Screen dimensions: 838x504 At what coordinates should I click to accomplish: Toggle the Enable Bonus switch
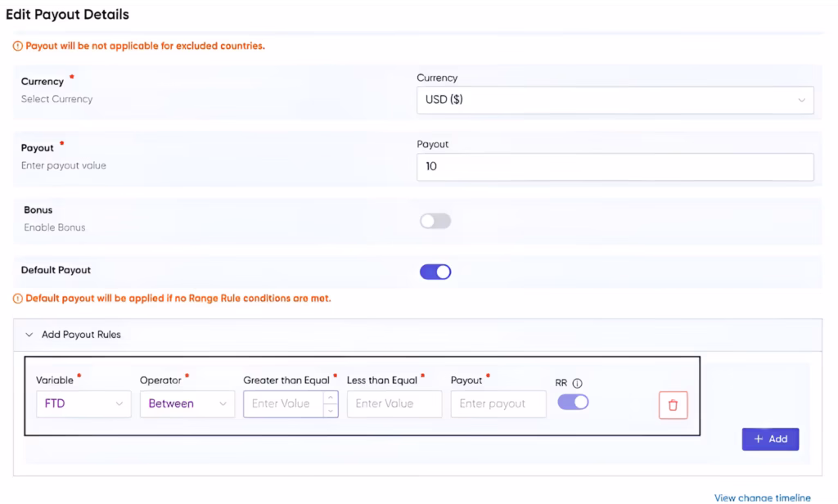435,221
